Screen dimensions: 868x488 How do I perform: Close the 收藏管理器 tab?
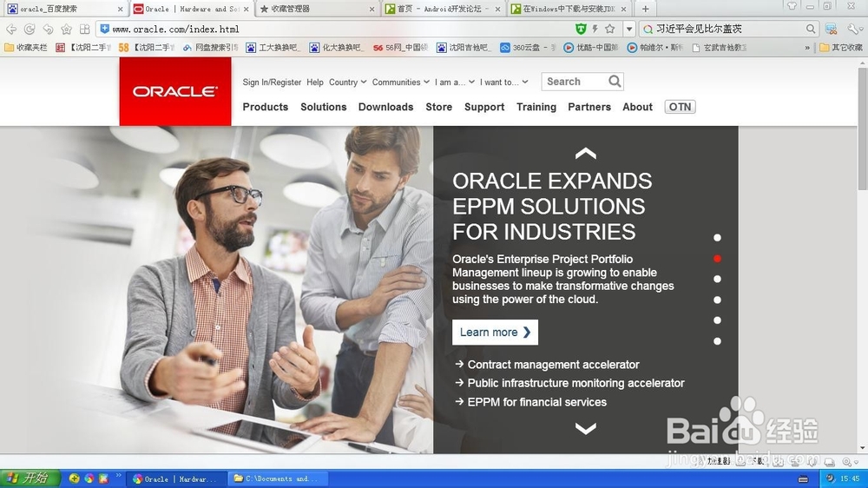(x=372, y=10)
